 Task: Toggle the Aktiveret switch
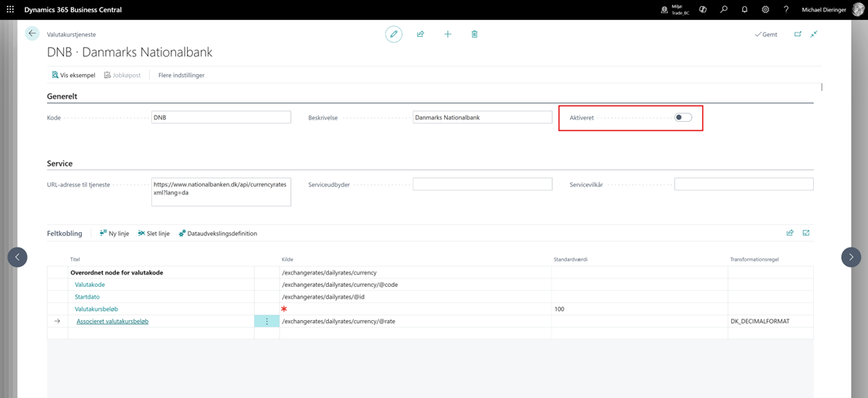683,118
